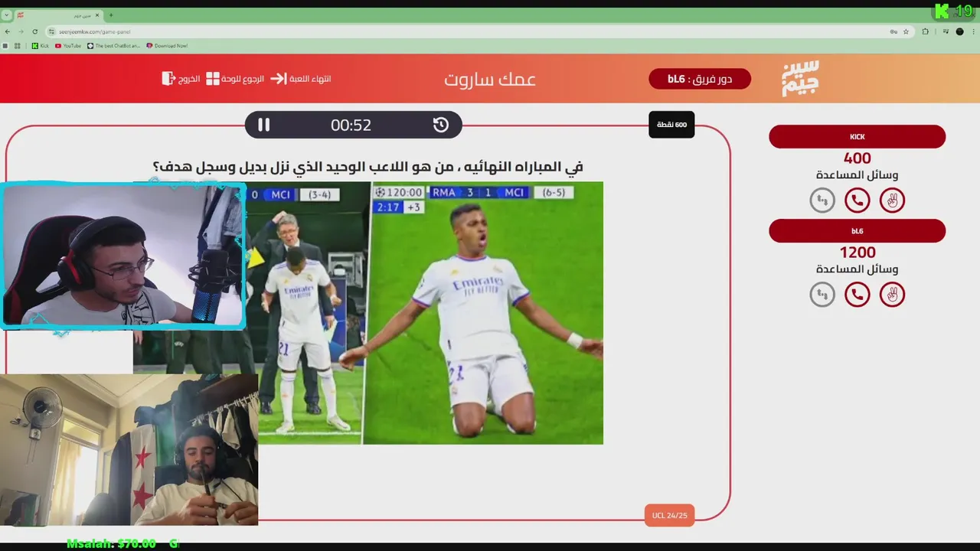Screen dimensions: 980x551
Task: Open the browser profile avatar
Action: click(960, 31)
